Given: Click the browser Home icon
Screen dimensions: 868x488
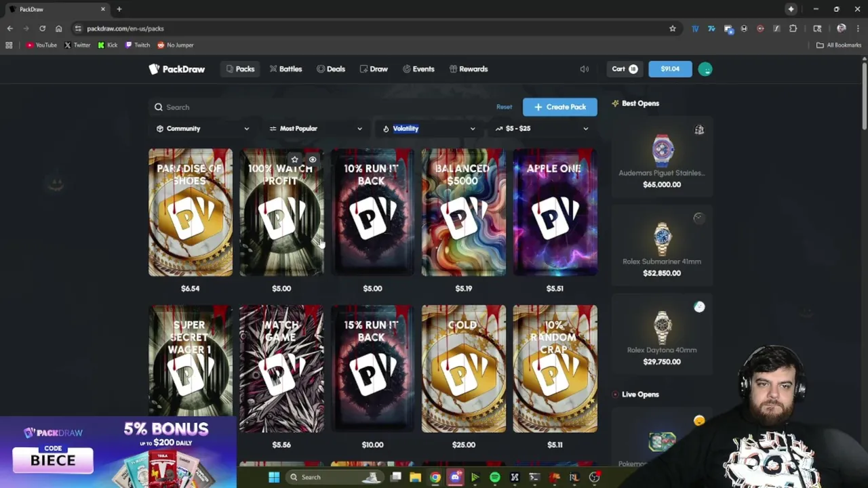Looking at the screenshot, I should (58, 28).
